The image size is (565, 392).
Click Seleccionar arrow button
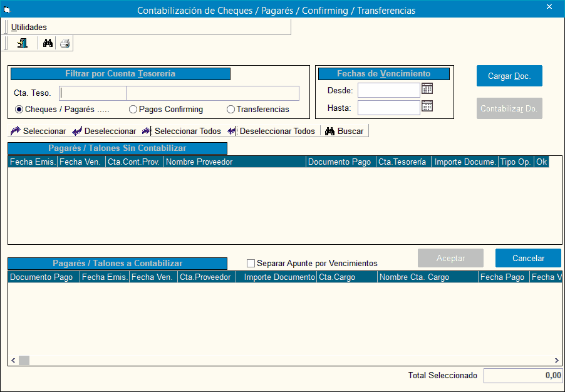[x=39, y=131]
